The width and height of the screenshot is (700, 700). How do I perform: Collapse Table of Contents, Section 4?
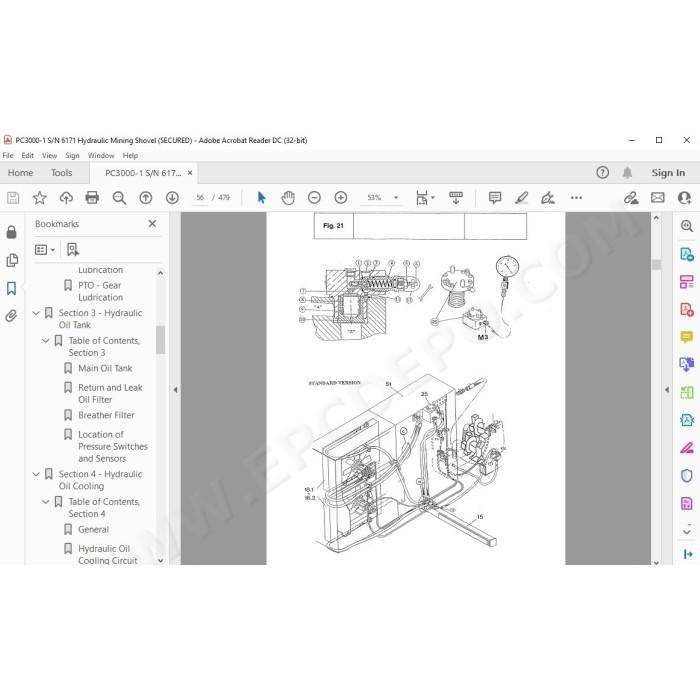pyautogui.click(x=46, y=502)
